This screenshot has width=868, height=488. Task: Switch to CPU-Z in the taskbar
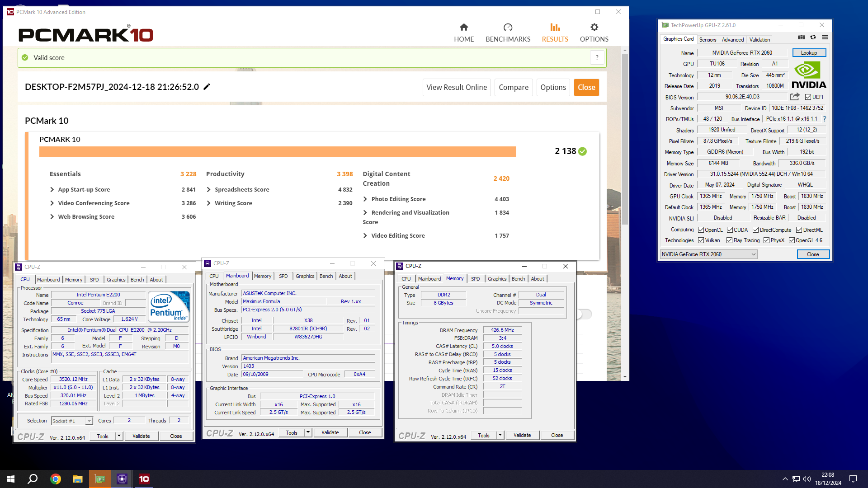coord(122,479)
